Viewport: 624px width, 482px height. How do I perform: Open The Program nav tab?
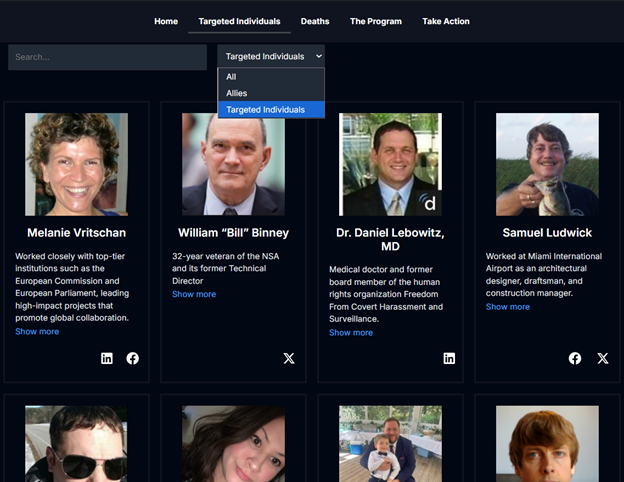coord(376,21)
